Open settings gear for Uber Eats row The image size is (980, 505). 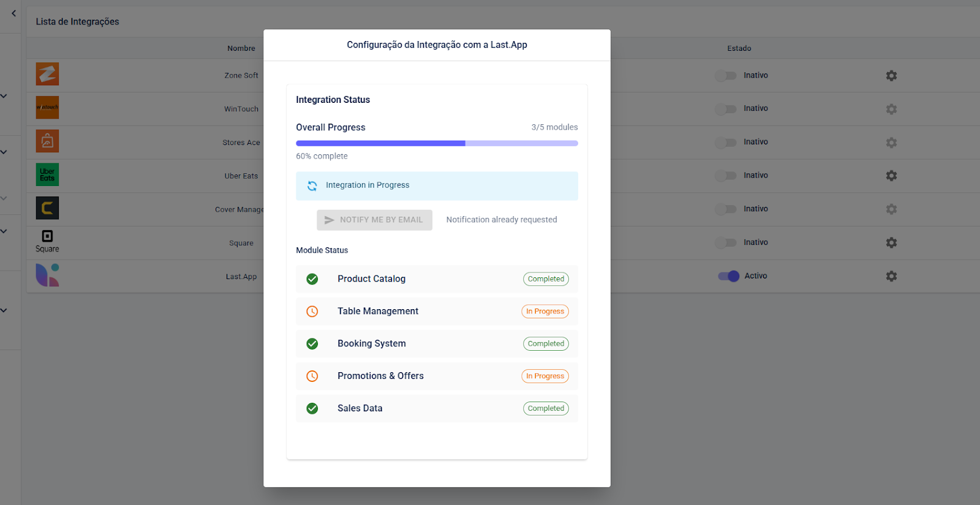(x=891, y=176)
